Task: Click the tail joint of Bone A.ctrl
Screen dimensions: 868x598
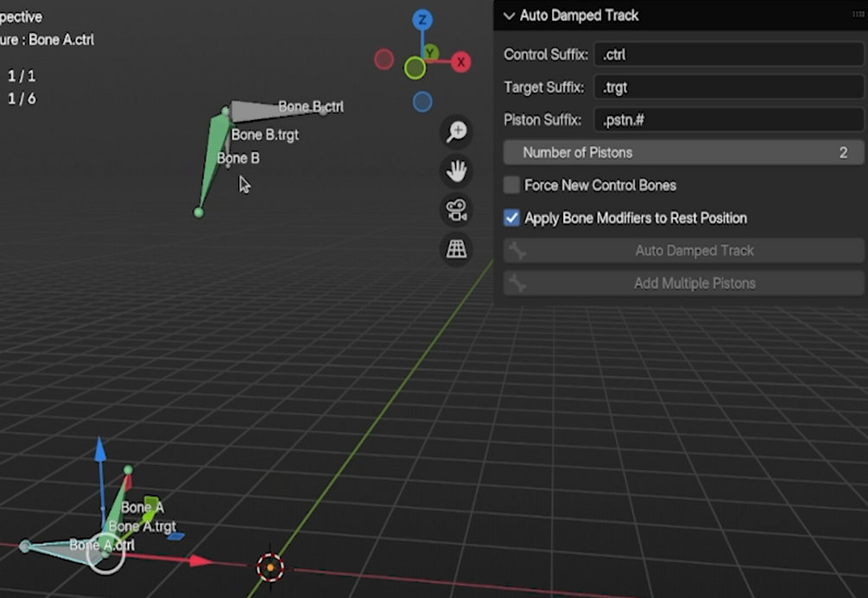Action: (x=24, y=546)
